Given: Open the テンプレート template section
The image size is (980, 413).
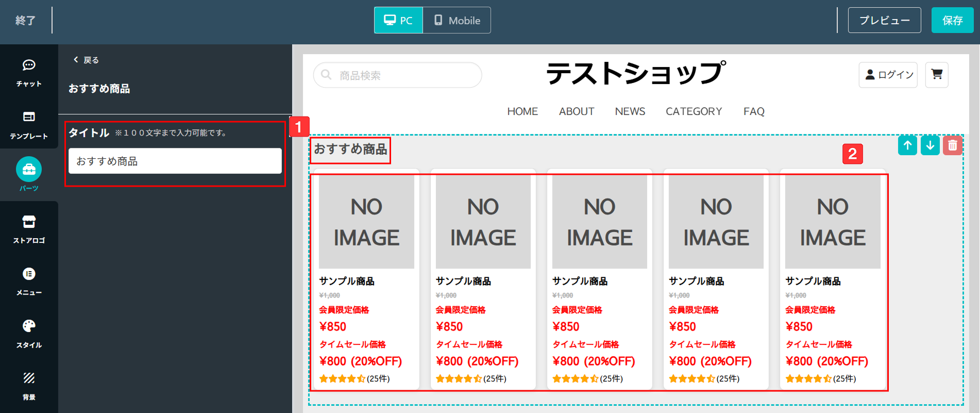Looking at the screenshot, I should (x=29, y=123).
